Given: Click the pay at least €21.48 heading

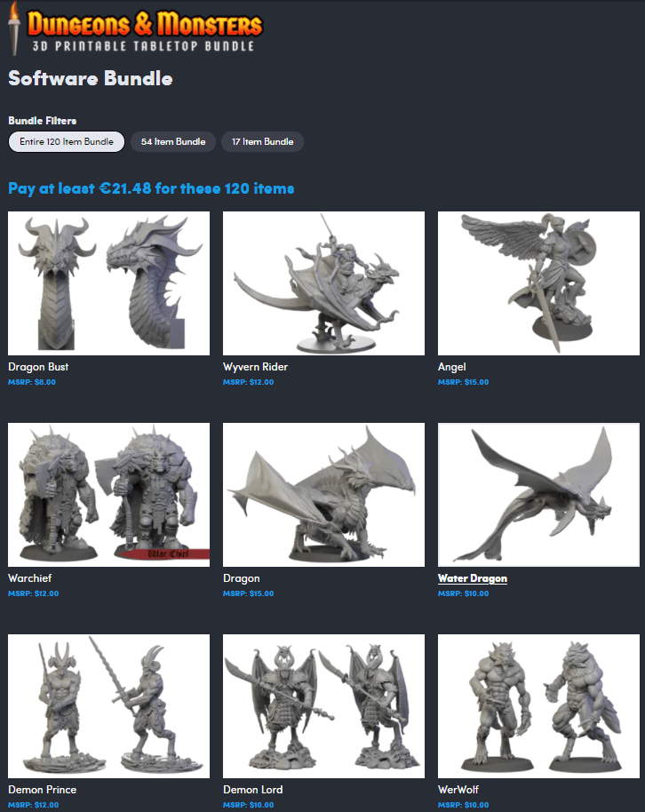Looking at the screenshot, I should click(151, 188).
